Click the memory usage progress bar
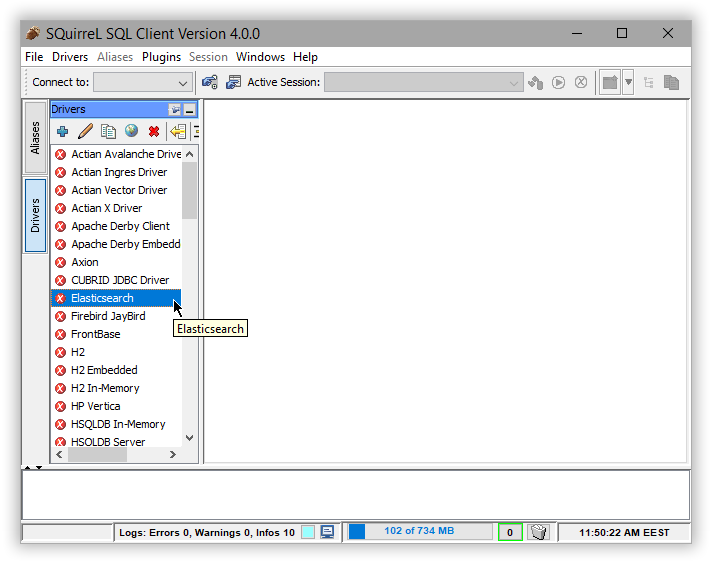712x564 pixels. tap(420, 532)
